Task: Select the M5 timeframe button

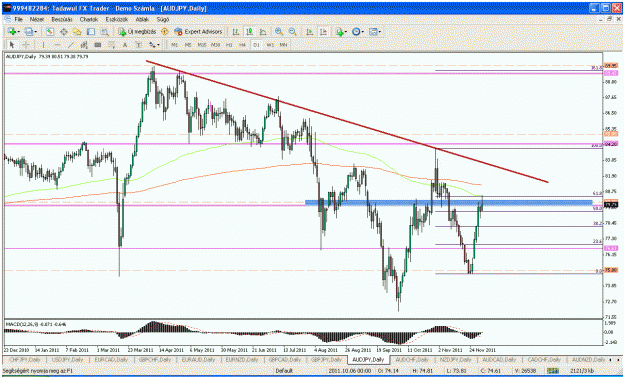Action: point(188,45)
